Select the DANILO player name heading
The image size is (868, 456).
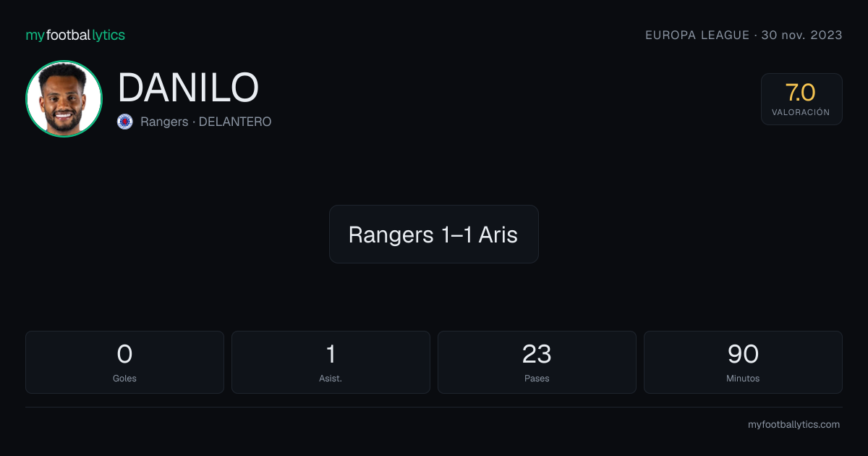[188, 88]
